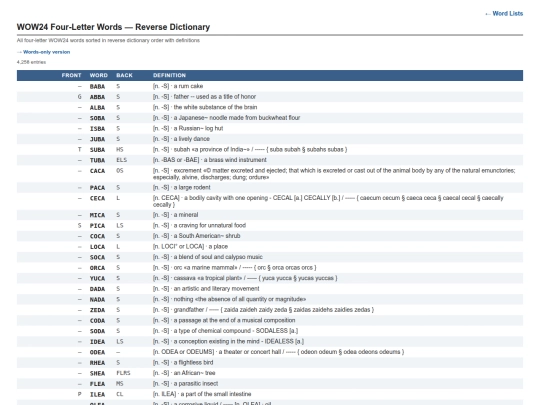
Task: Click the definition 'a blend of soul and calypso music'
Action: click(x=218, y=257)
